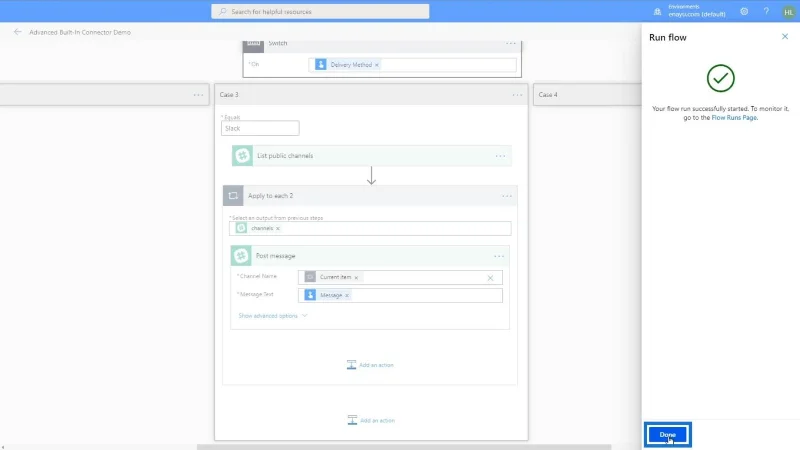Collapse the Apply to each 2 header

click(x=370, y=196)
